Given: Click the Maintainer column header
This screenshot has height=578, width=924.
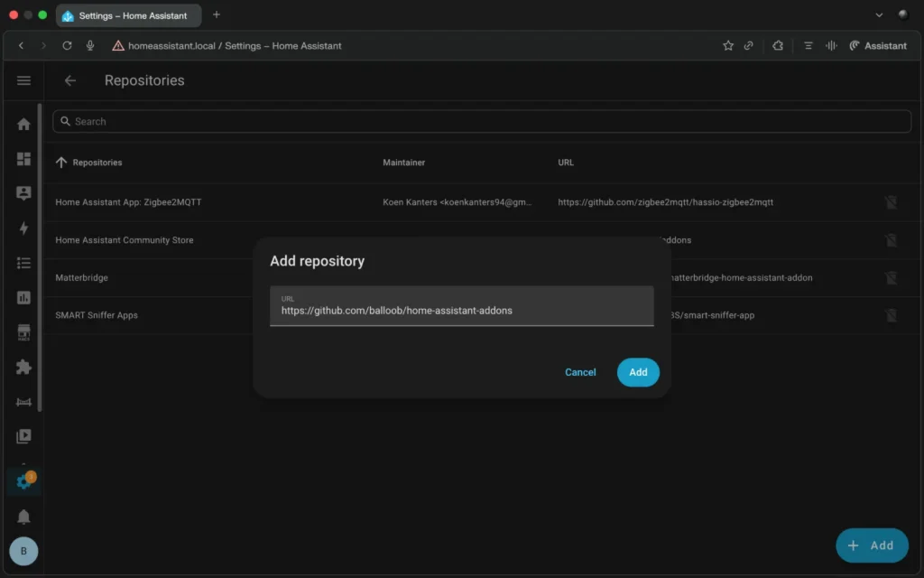Looking at the screenshot, I should pos(403,163).
